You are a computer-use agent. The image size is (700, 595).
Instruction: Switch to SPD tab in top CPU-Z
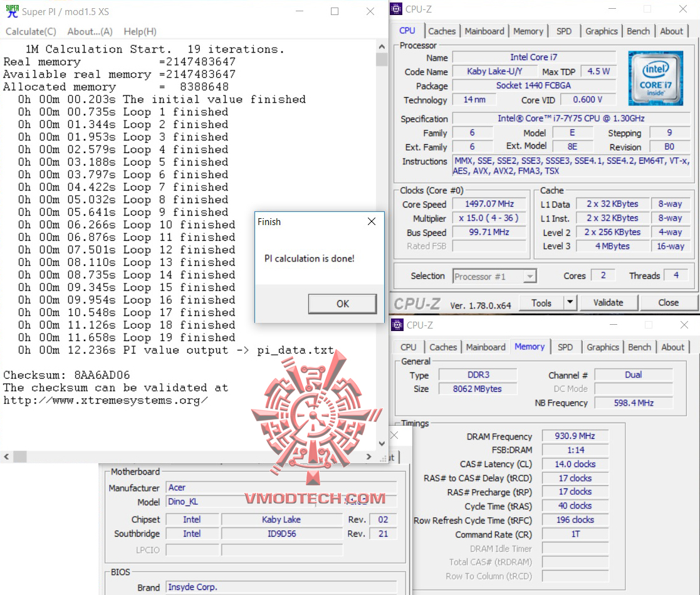564,31
